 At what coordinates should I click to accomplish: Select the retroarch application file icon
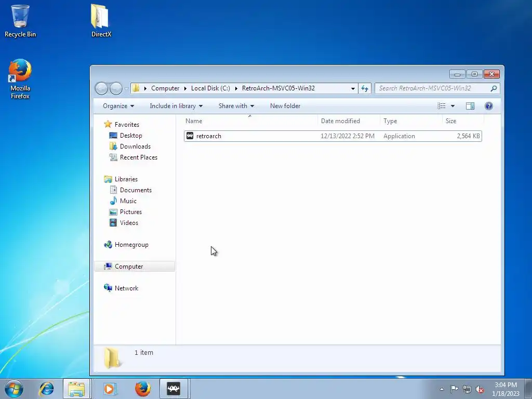(190, 136)
